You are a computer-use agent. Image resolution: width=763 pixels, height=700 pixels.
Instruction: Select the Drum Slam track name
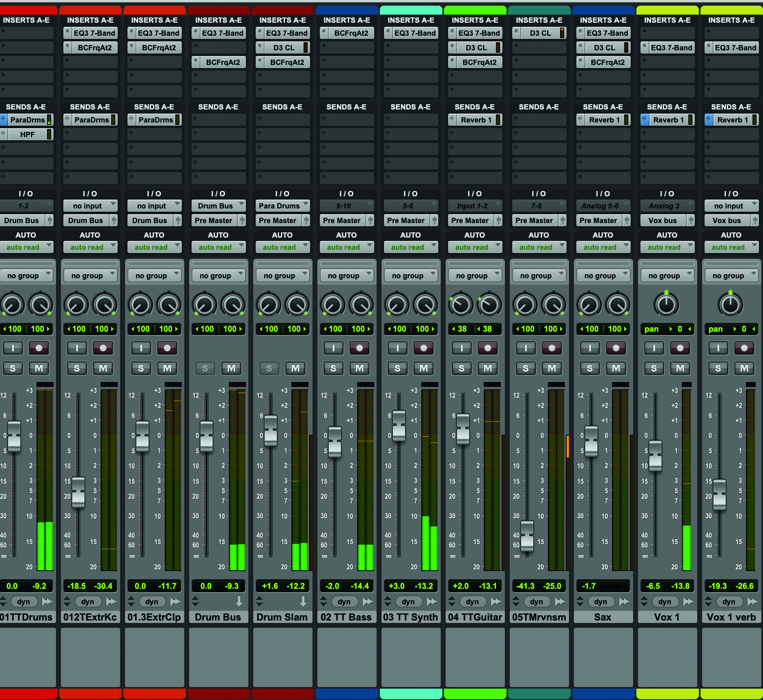(x=282, y=617)
